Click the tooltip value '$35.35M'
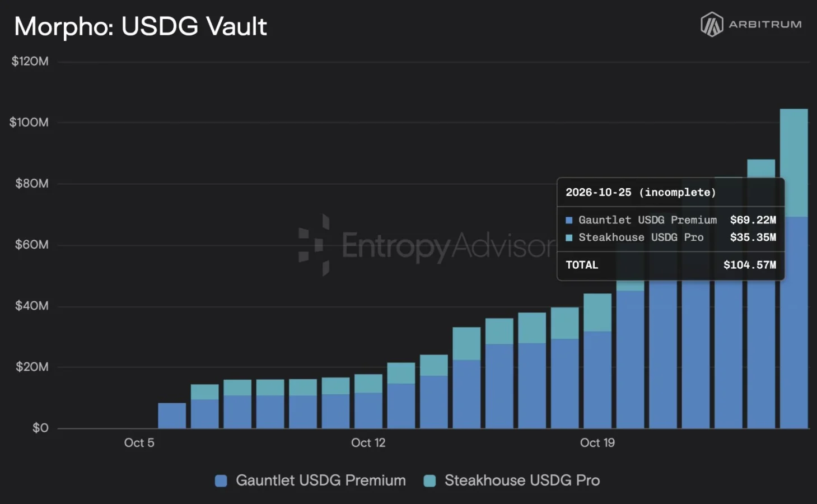Screen dimensions: 817x504 coord(753,237)
